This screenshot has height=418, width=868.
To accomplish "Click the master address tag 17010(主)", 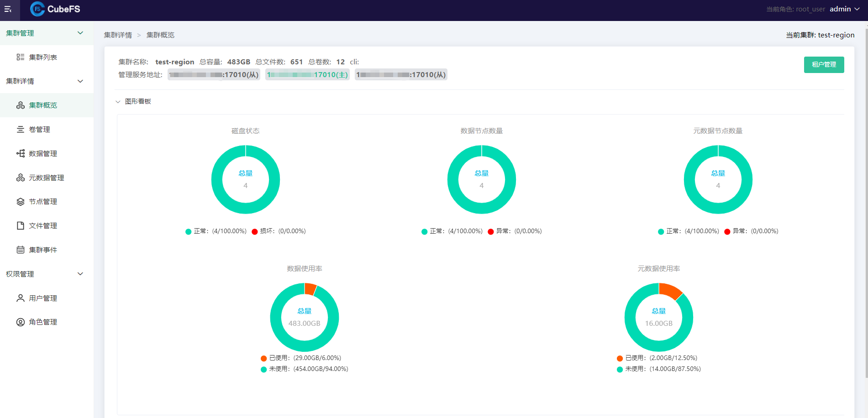I will [x=307, y=75].
